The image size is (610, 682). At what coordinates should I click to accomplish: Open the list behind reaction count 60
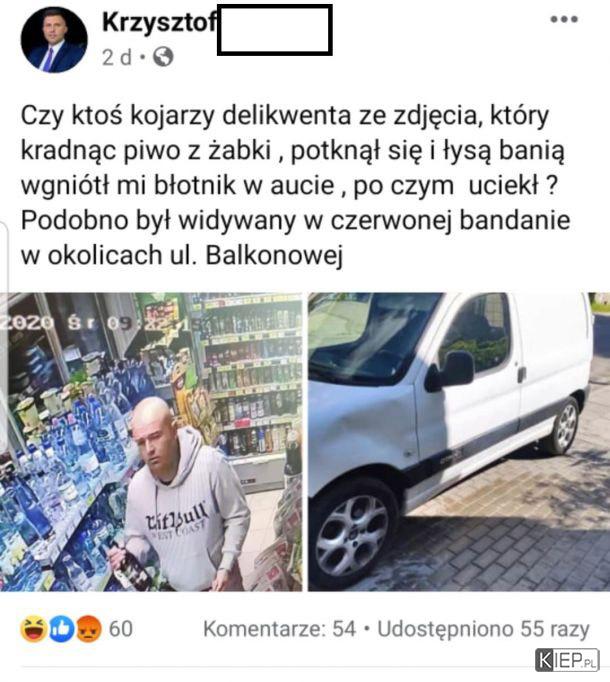(x=121, y=629)
